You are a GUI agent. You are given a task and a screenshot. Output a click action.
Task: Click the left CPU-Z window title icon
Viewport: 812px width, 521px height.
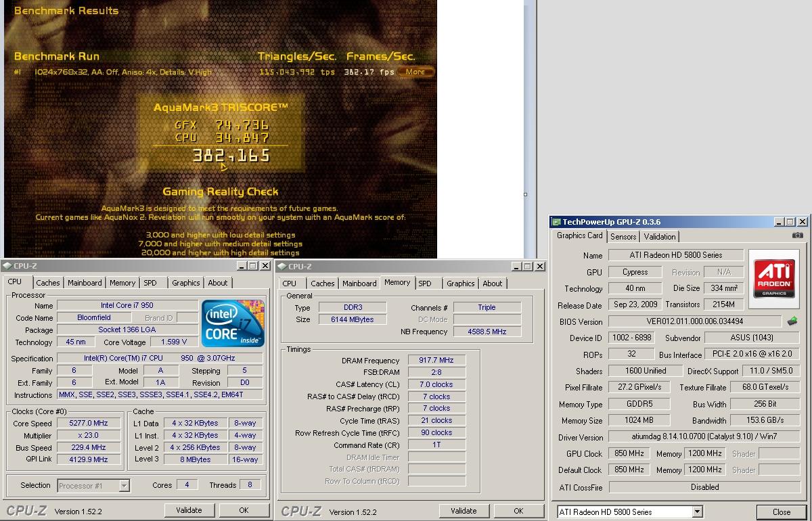[x=8, y=267]
